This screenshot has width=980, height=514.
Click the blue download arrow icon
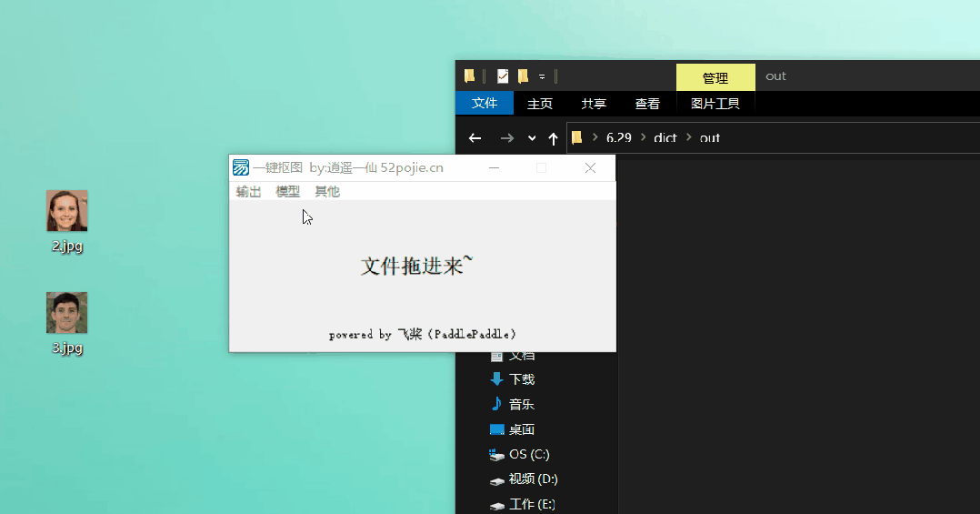click(497, 379)
